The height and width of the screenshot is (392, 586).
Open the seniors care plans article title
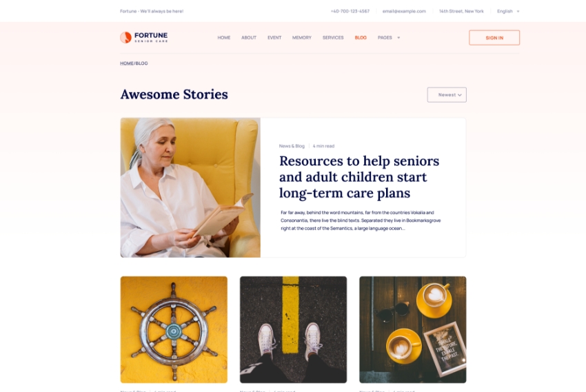point(359,177)
